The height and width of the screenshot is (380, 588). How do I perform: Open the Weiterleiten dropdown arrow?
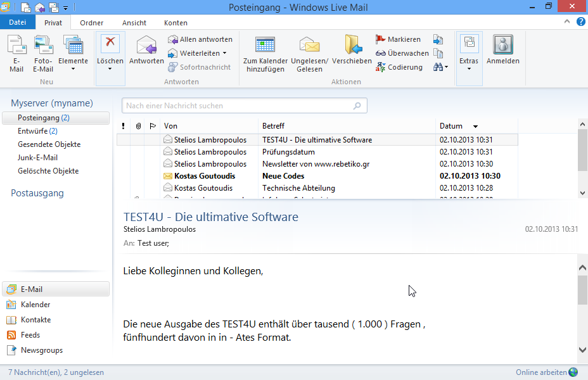click(225, 53)
